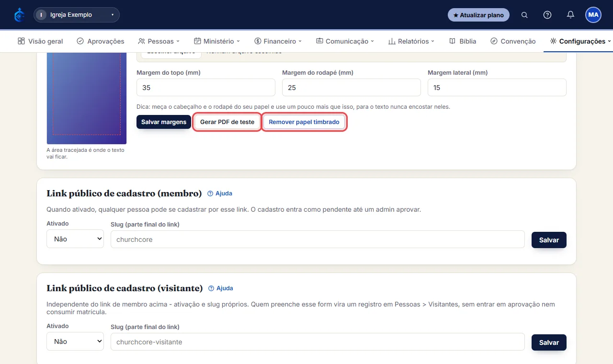Go to the Aprovações tab
613x364 pixels.
pyautogui.click(x=101, y=41)
